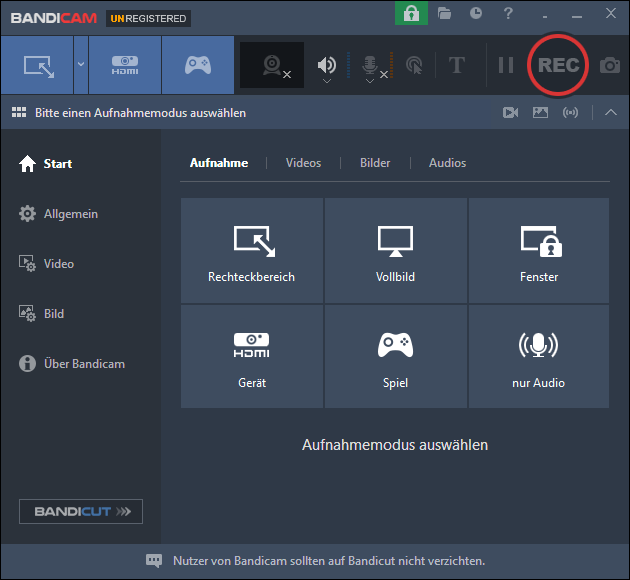Expand the rectangle mode dropdown arrow

tap(81, 65)
